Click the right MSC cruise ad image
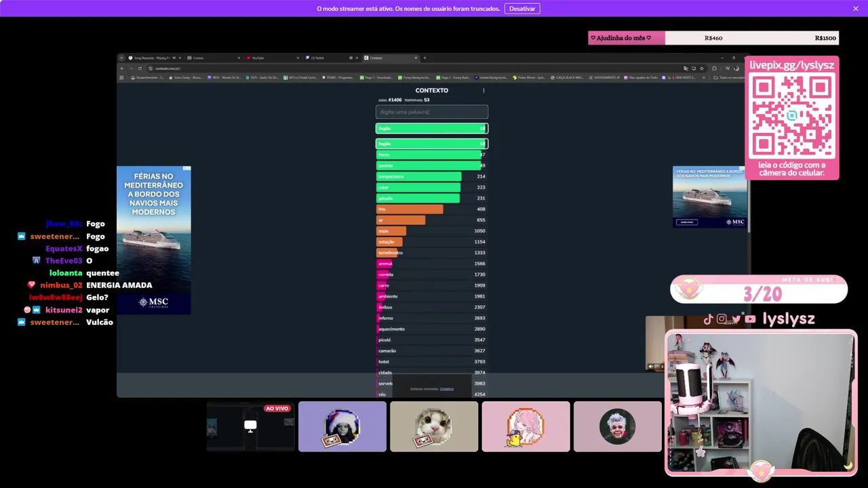 [709, 197]
